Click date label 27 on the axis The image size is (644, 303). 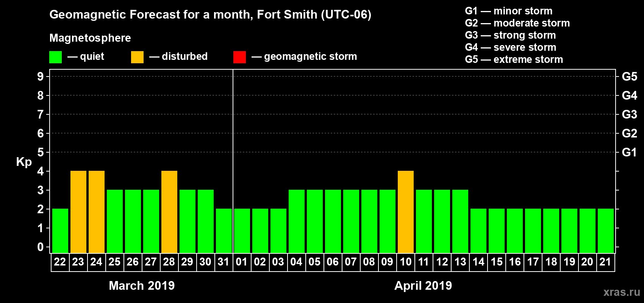click(x=151, y=262)
